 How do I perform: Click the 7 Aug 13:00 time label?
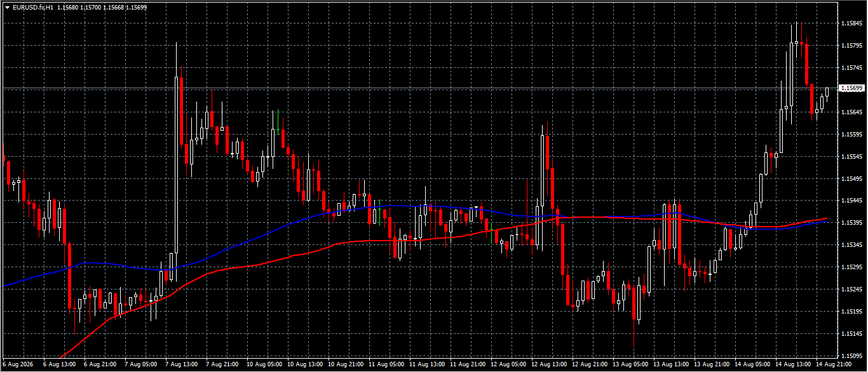pyautogui.click(x=181, y=365)
